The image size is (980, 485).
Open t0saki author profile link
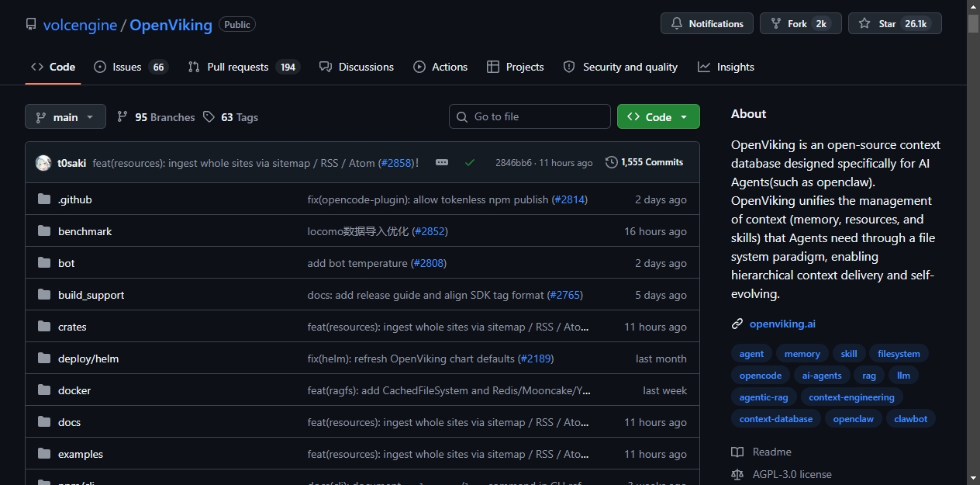[71, 163]
